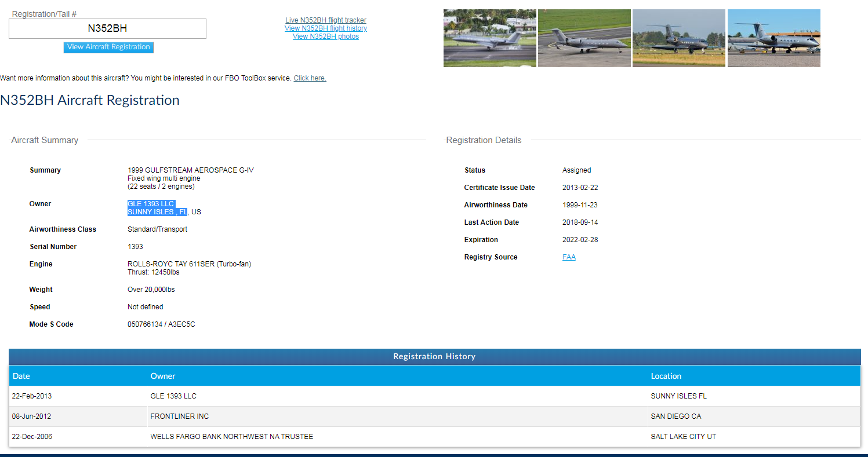Screen dimensions: 868x457
Task: Click highlighted SUNNY ISLES, FL owner address
Action: click(x=158, y=212)
